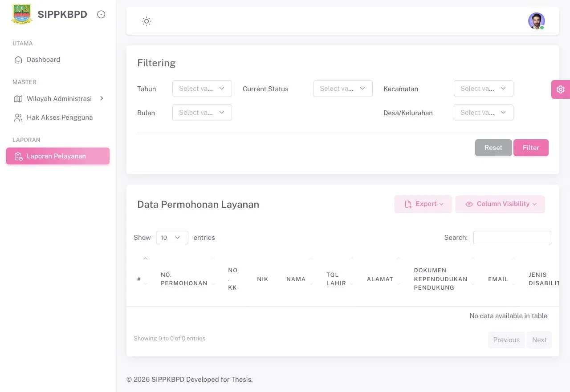
Task: Click the Wilayah Administrasi map icon
Action: coord(18,99)
